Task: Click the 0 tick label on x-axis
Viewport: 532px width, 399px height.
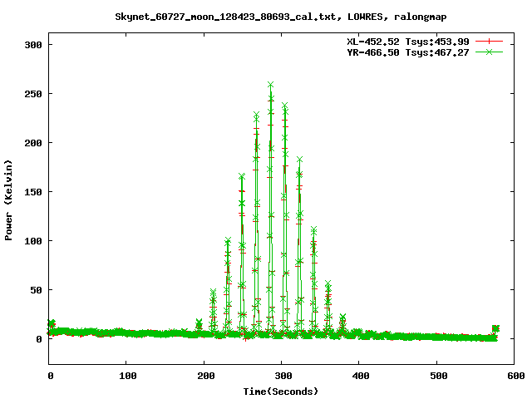Action: click(x=50, y=376)
